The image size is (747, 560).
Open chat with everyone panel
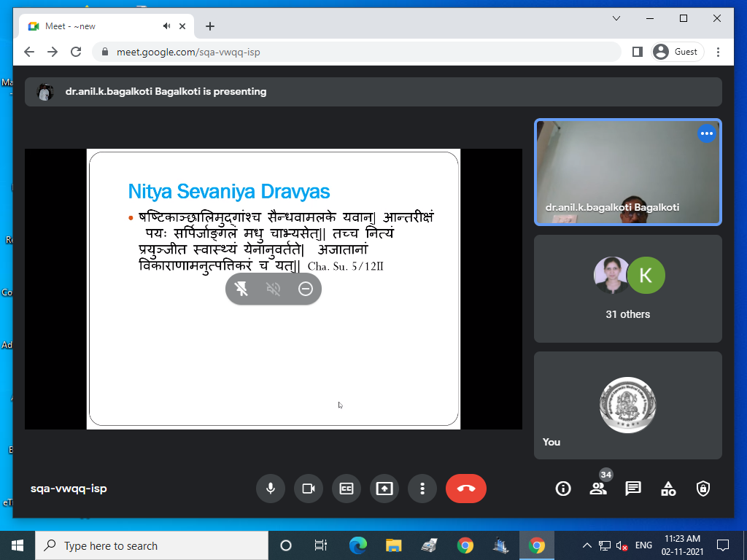point(633,489)
